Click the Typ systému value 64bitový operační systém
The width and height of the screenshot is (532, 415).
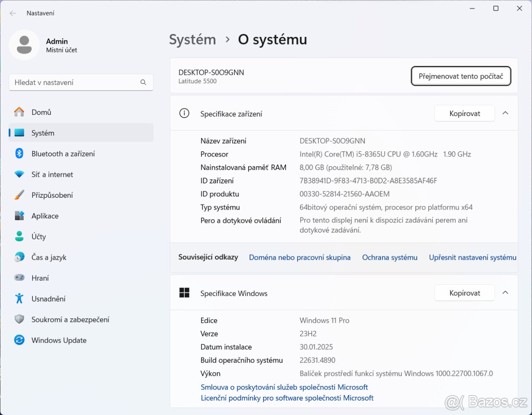click(x=386, y=207)
